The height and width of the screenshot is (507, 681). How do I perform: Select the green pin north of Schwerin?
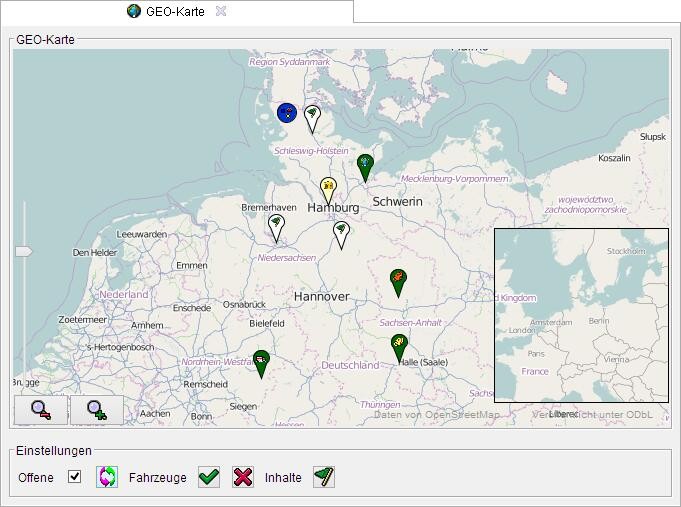coord(365,168)
